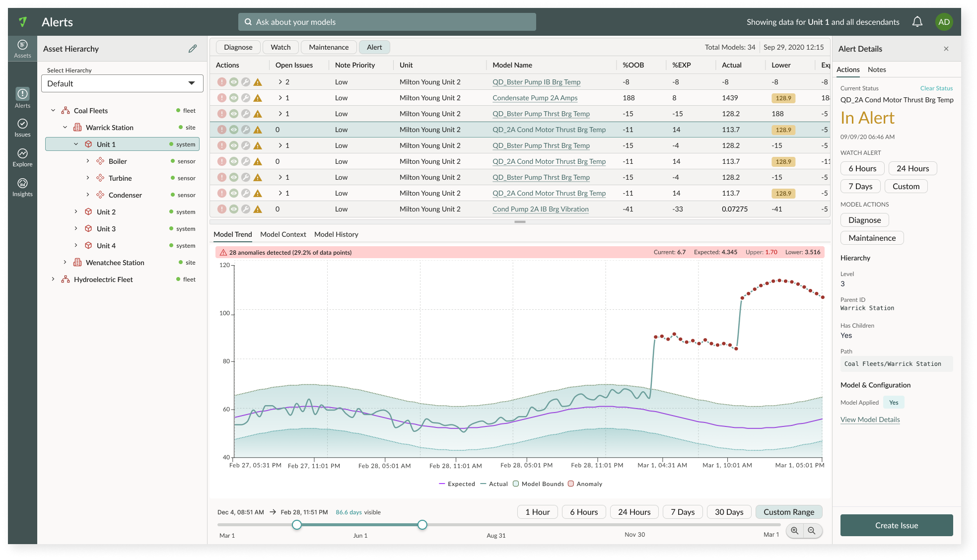
Task: Toggle the Anomaly legend checkbox
Action: (x=571, y=484)
